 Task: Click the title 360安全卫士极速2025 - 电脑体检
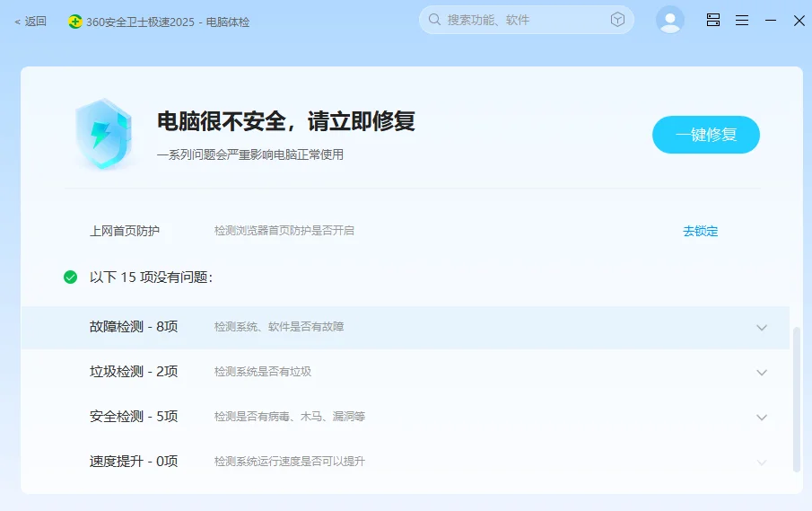(168, 22)
